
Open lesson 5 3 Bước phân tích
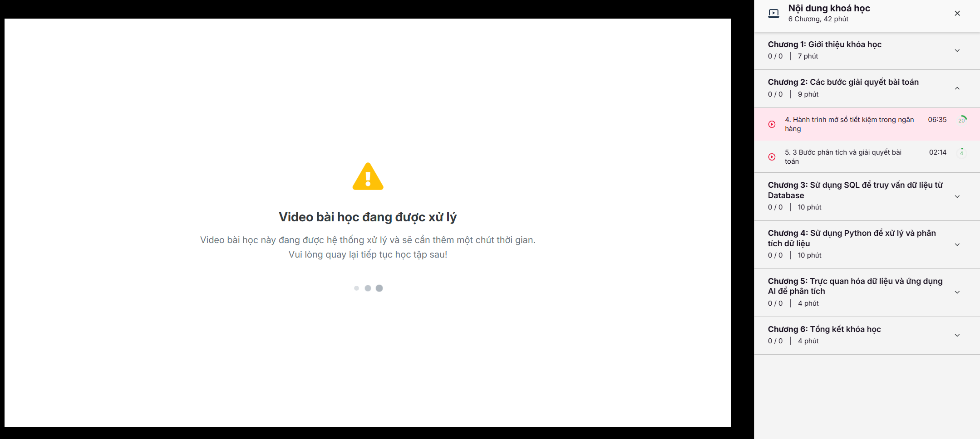tap(843, 157)
